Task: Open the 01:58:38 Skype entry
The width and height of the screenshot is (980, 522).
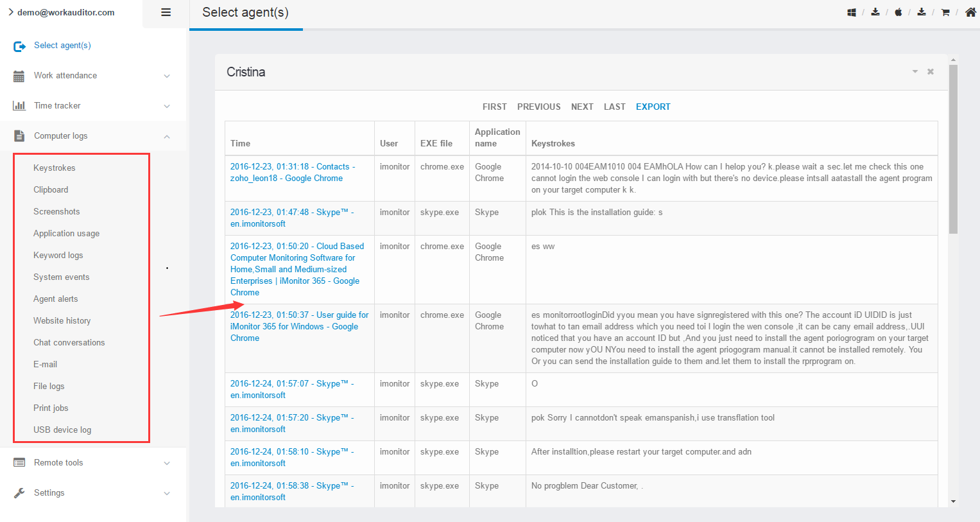Action: 292,491
